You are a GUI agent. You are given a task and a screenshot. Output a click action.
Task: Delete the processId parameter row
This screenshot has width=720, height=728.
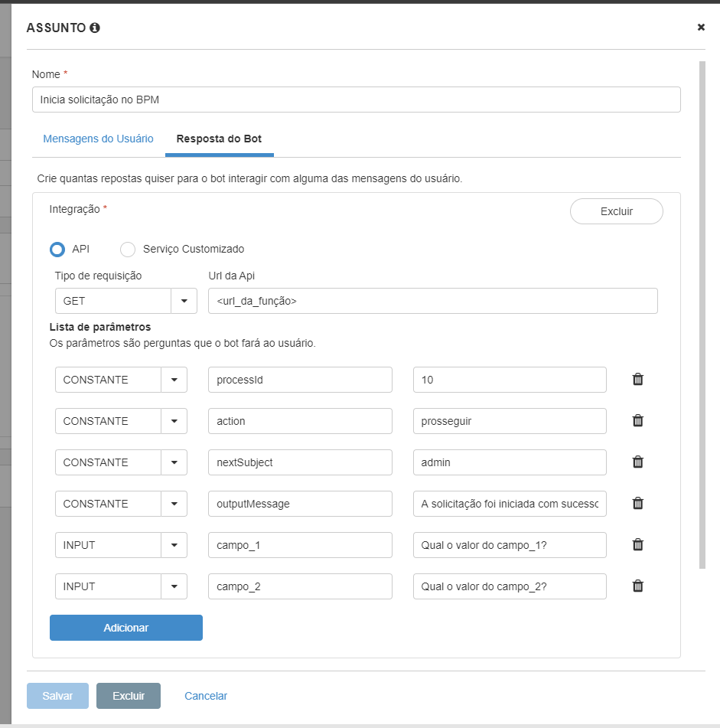(x=637, y=380)
